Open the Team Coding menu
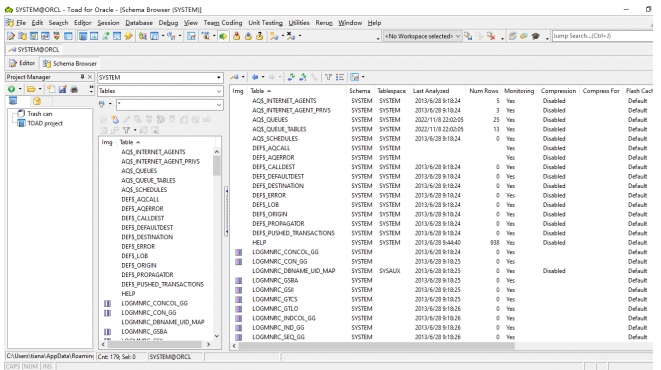 [x=223, y=23]
